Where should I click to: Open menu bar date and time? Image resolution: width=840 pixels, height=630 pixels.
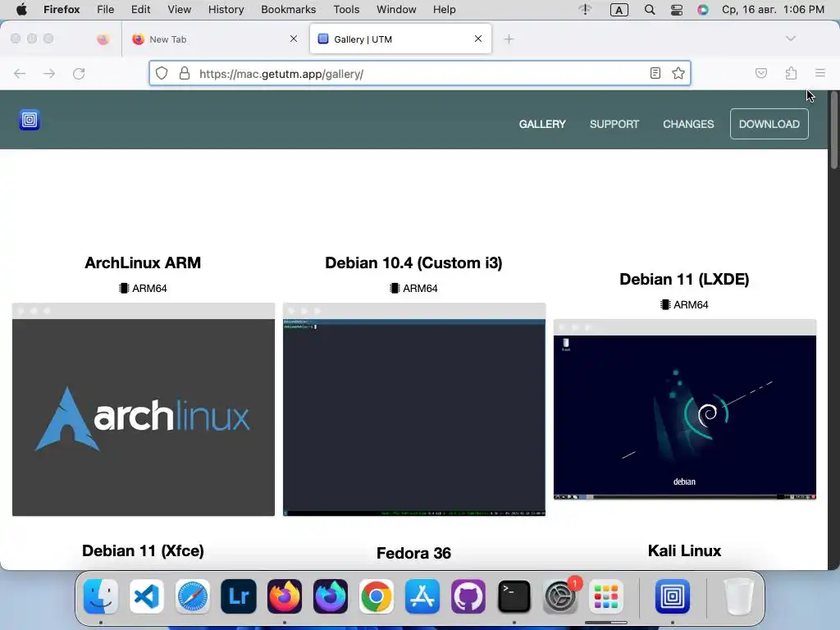773,10
